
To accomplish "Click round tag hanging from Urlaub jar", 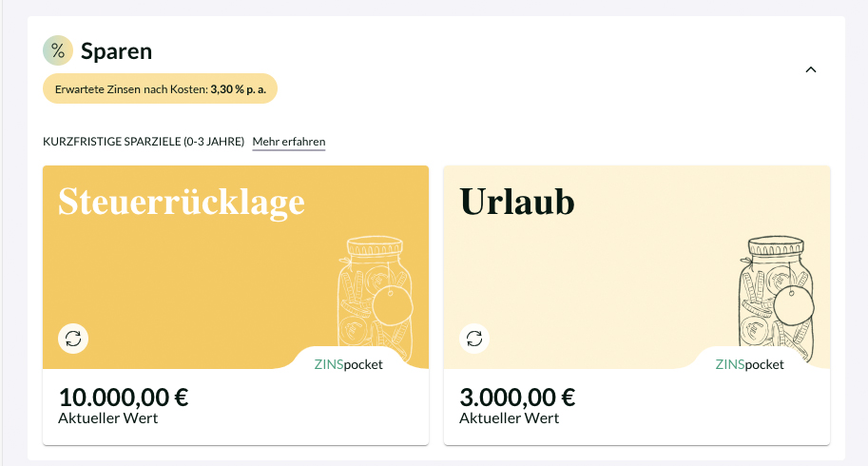I will tap(794, 306).
